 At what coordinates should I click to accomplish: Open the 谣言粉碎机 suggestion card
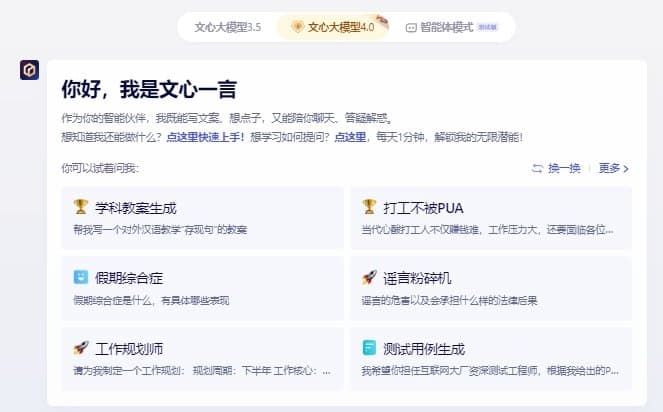[491, 288]
